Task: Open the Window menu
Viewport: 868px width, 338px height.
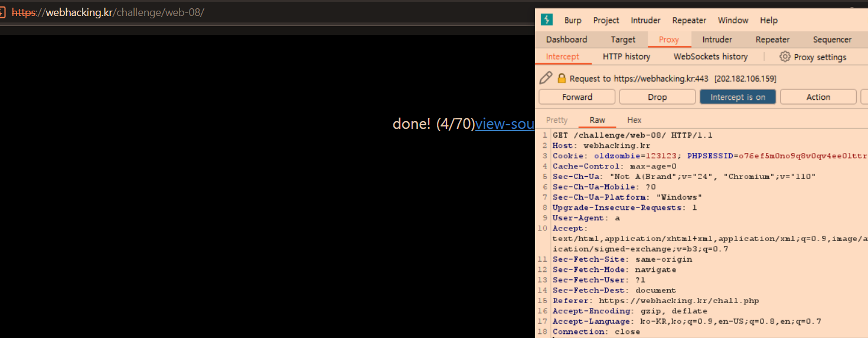Action: coord(733,20)
